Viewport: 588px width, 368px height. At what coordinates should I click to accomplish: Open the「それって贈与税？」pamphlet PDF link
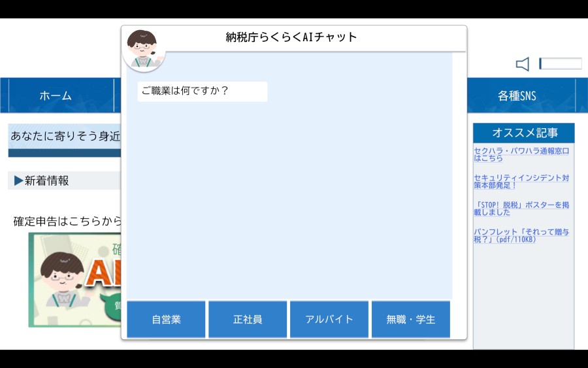(521, 235)
